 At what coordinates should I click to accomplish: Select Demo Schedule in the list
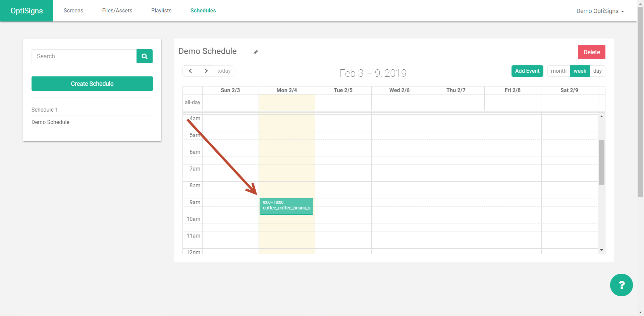pos(50,122)
